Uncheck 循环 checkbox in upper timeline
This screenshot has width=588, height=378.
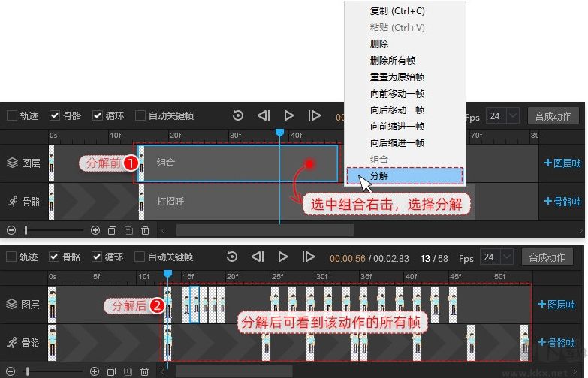click(98, 115)
